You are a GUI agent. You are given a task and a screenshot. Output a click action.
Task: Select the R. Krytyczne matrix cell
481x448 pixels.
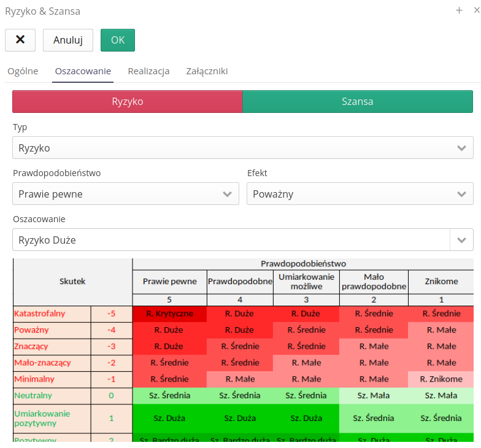point(169,314)
